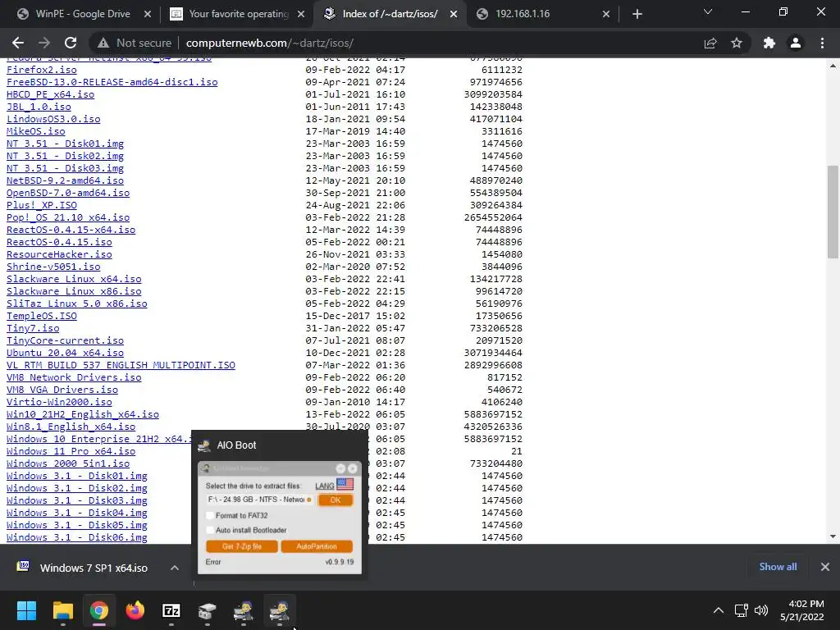Click the Windows_11_Pro_x64.iso link
Viewport: 840px width, 630px height.
click(71, 452)
